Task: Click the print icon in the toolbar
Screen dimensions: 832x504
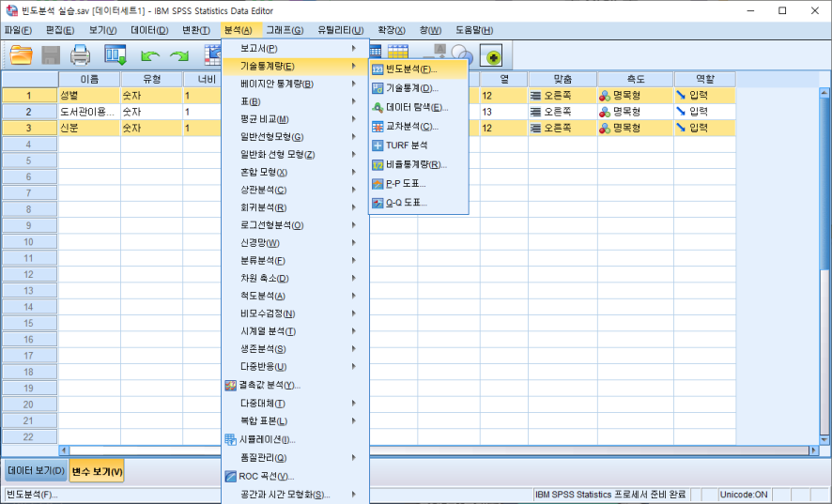Action: tap(80, 54)
